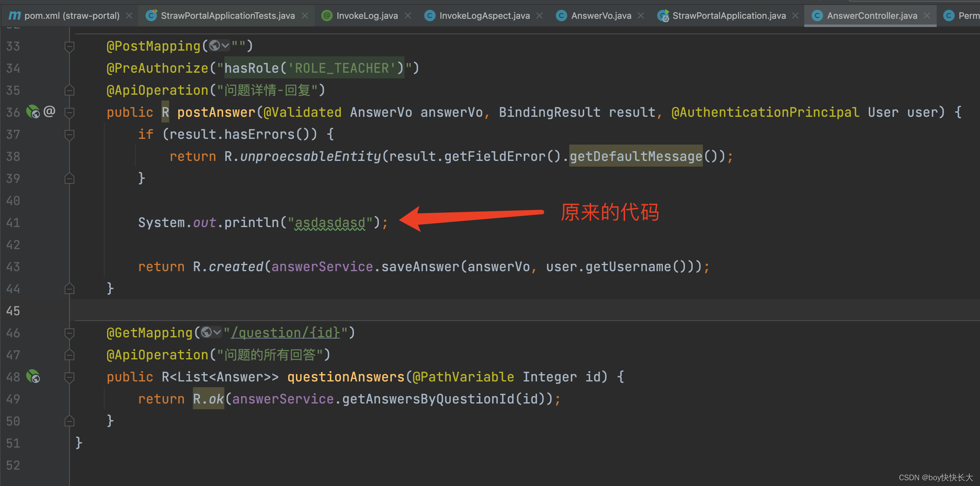Click the highlighted R return type on line 36

tap(166, 112)
